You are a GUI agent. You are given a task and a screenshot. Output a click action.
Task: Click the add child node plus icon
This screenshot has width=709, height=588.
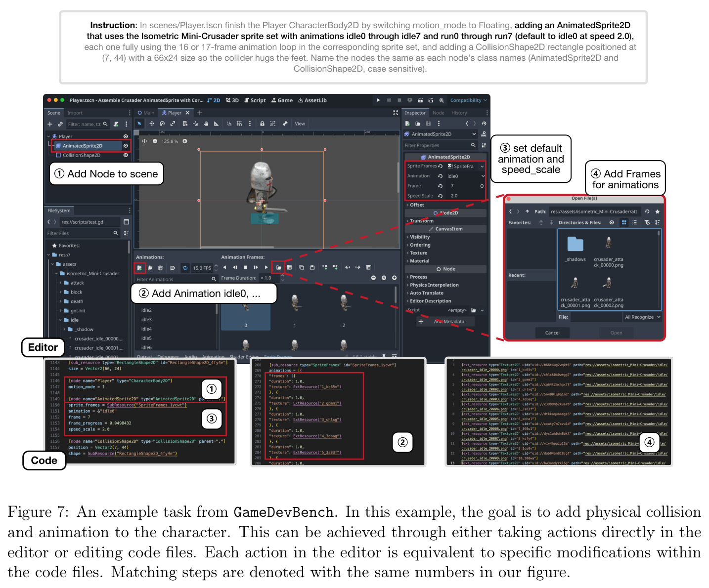(49, 124)
